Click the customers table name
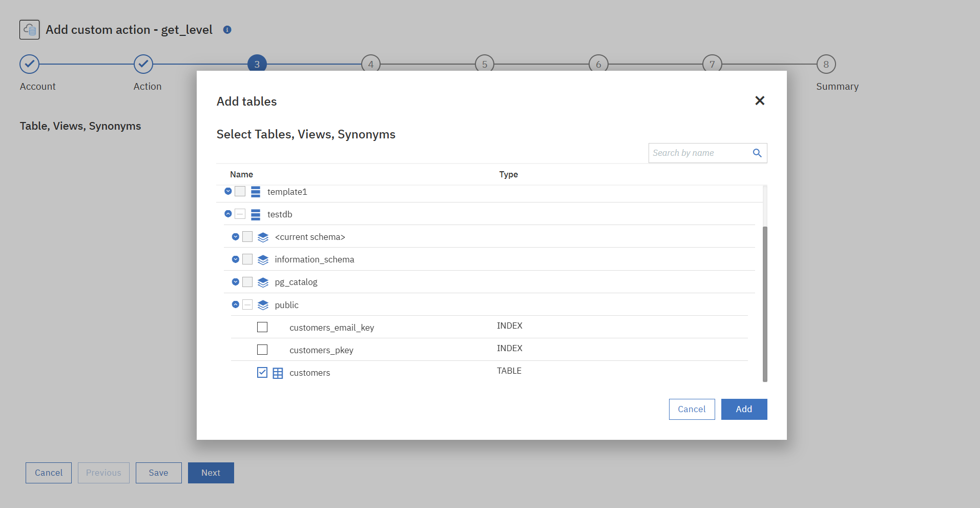The height and width of the screenshot is (508, 980). click(310, 373)
